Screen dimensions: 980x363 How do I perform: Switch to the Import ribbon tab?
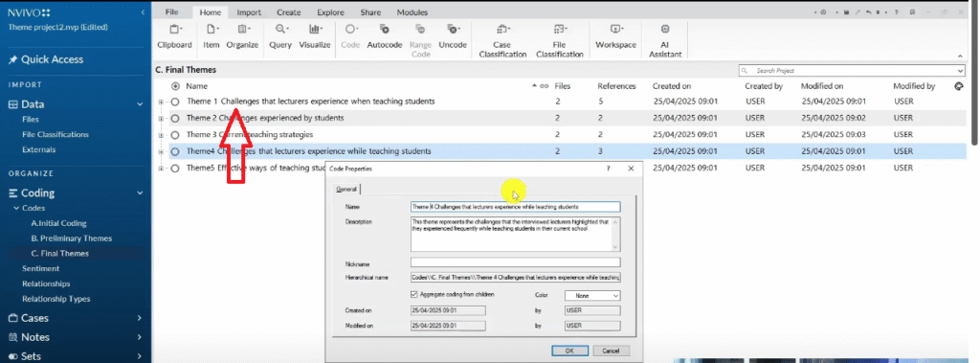249,12
